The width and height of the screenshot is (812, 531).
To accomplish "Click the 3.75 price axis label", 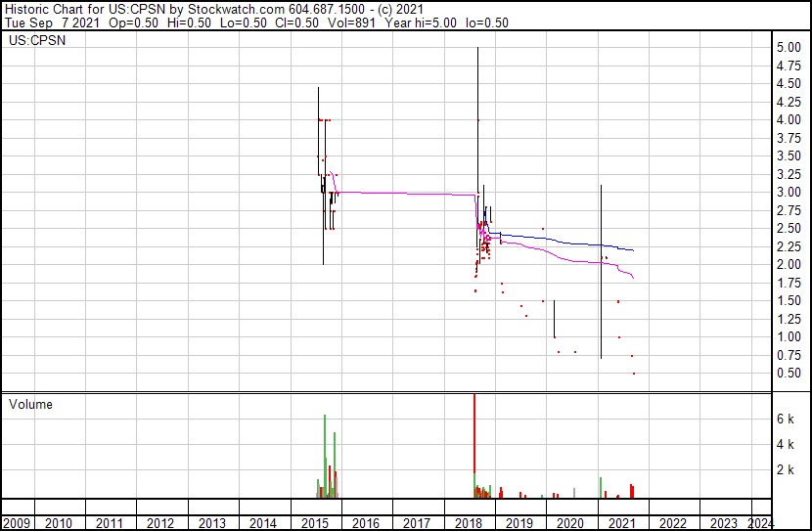I will pyautogui.click(x=789, y=138).
